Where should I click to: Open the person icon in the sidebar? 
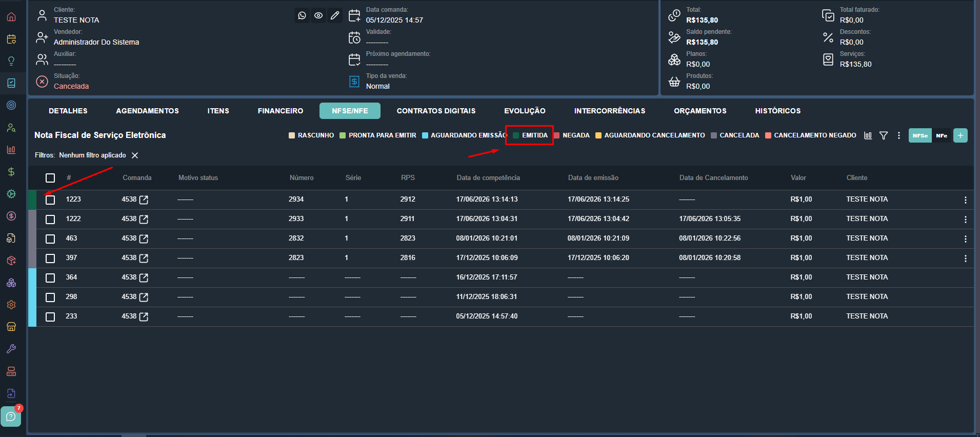click(x=11, y=128)
